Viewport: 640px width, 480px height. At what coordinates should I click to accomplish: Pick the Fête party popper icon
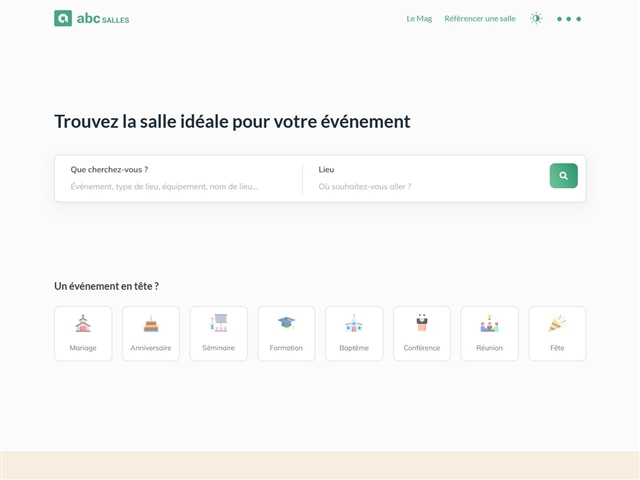click(x=557, y=323)
